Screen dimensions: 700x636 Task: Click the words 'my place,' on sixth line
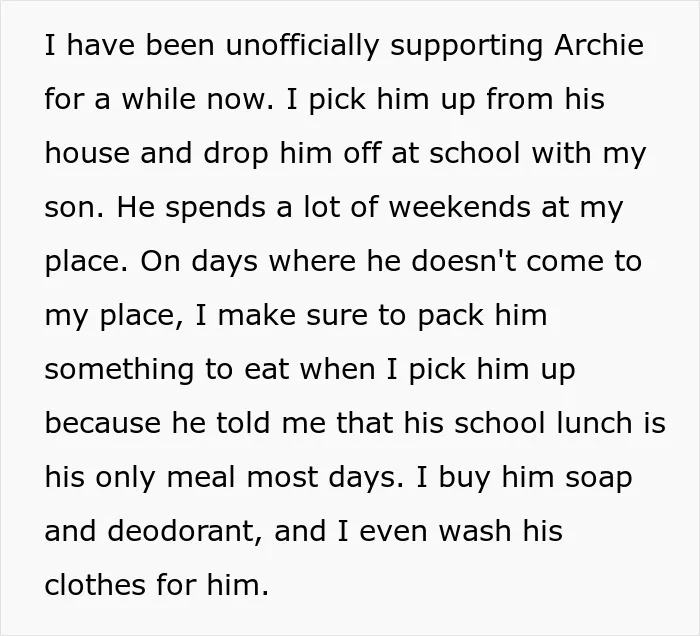(x=114, y=317)
